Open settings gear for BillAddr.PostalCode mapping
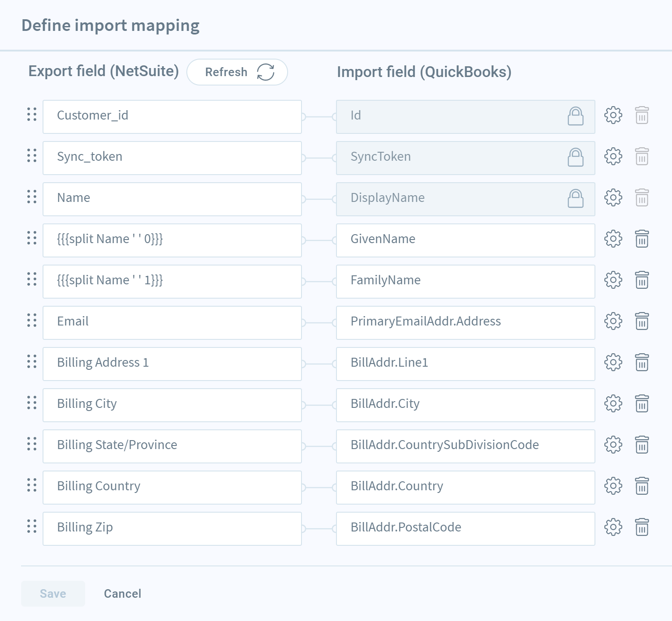Image resolution: width=672 pixels, height=621 pixels. point(613,527)
